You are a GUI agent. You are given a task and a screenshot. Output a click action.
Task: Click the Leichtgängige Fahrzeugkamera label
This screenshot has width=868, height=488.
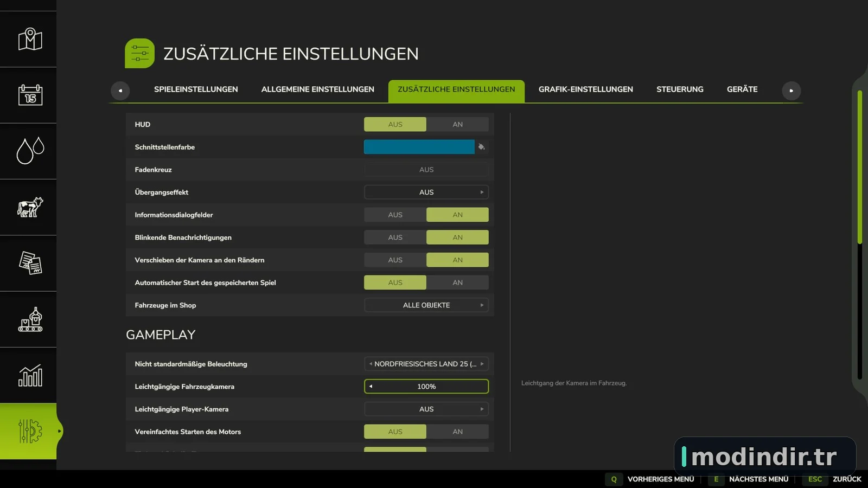(184, 387)
